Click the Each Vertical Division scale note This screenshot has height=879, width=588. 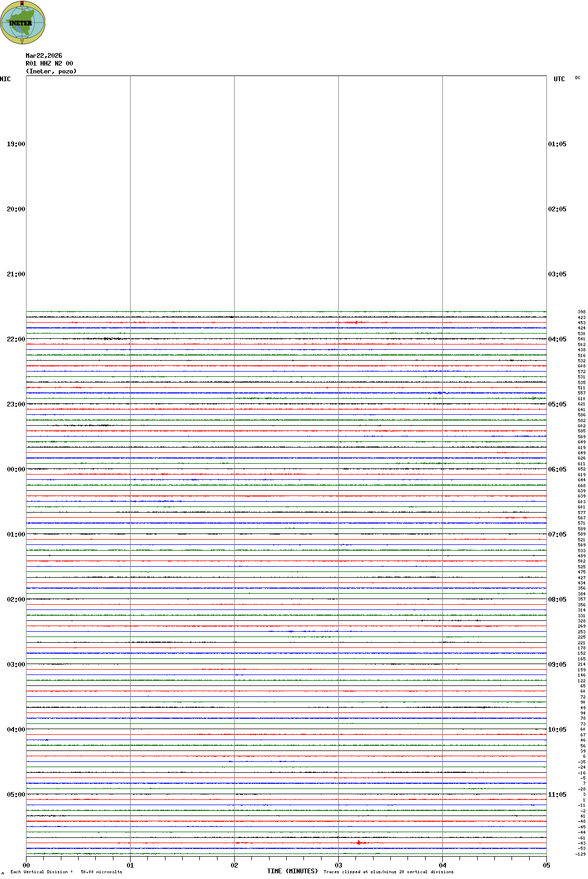[66, 872]
